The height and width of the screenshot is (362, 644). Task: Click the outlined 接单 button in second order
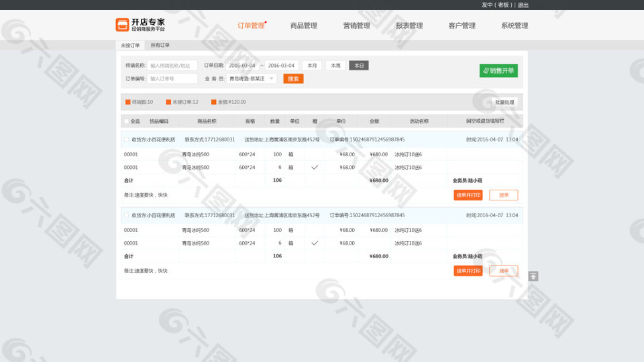point(504,271)
